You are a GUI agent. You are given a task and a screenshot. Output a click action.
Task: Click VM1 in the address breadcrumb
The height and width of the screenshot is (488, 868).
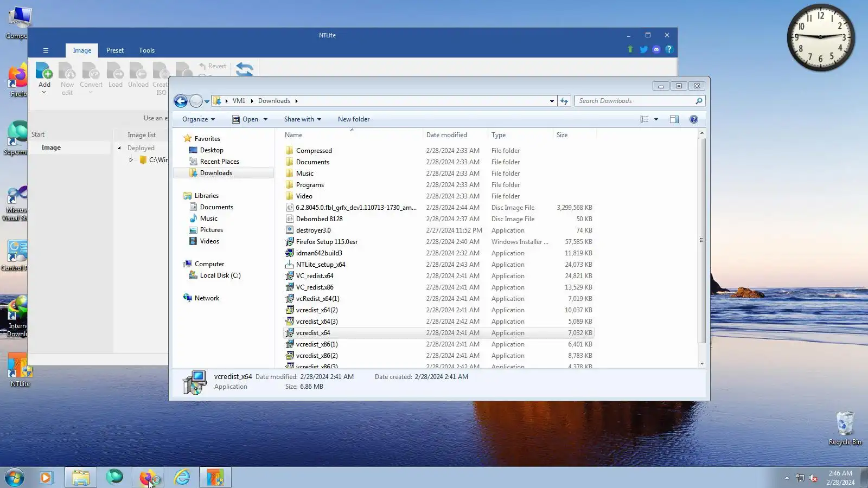(239, 101)
